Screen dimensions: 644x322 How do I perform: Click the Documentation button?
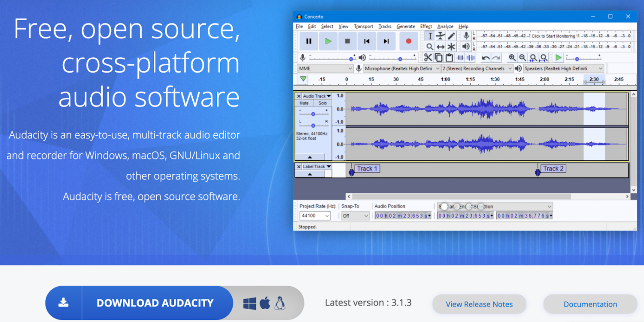590,304
